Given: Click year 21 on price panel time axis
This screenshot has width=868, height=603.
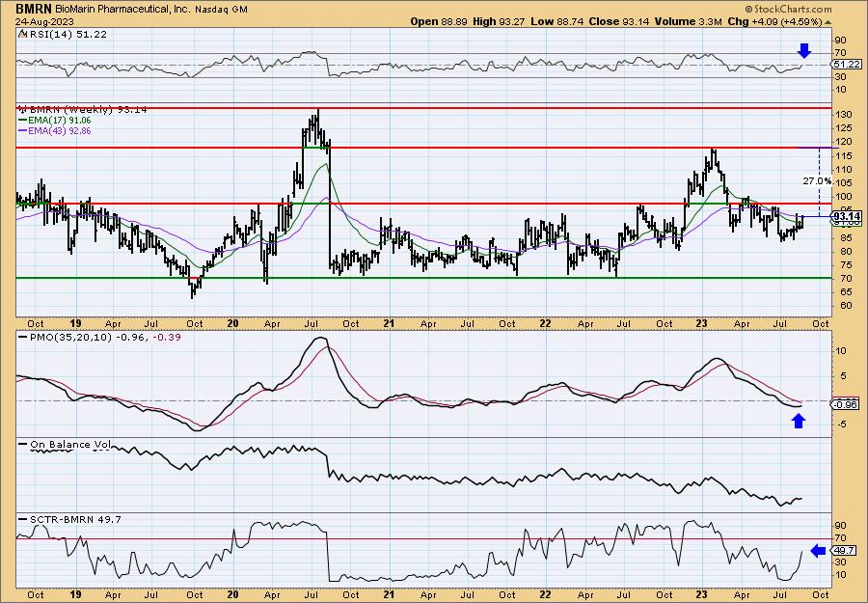Looking at the screenshot, I should click(390, 323).
